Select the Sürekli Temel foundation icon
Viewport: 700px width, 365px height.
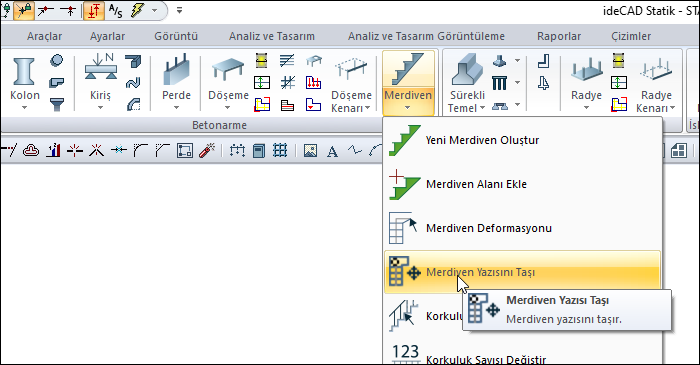[x=467, y=70]
